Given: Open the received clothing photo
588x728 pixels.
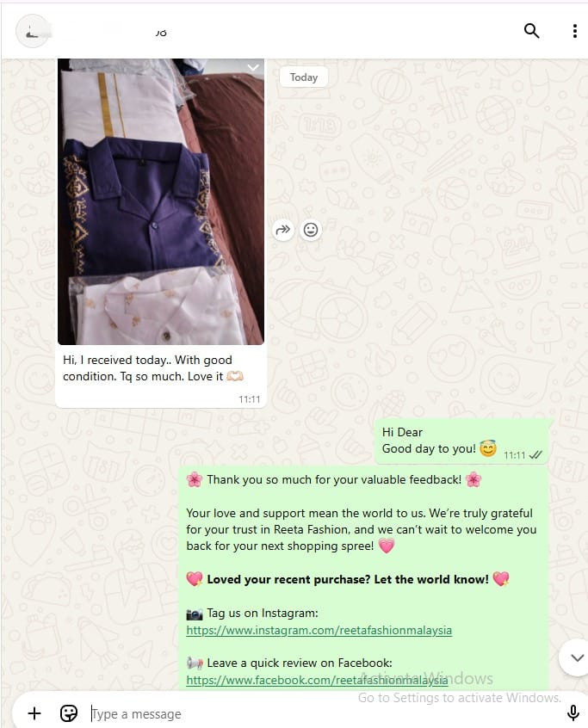Looking at the screenshot, I should pos(161,201).
